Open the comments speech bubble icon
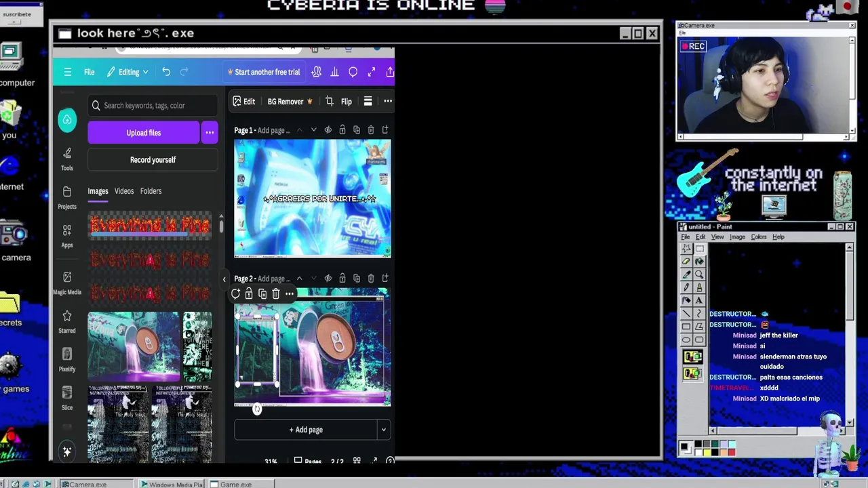Viewport: 868px width, 488px height. 353,72
